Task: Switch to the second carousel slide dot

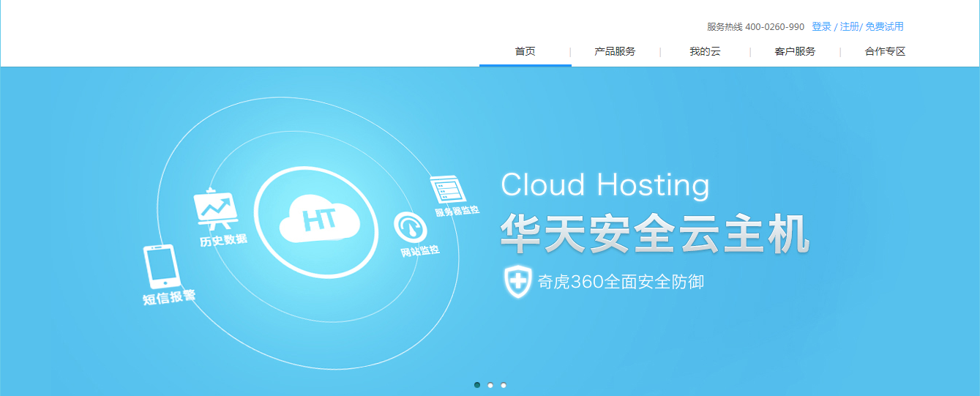Action: click(x=490, y=384)
